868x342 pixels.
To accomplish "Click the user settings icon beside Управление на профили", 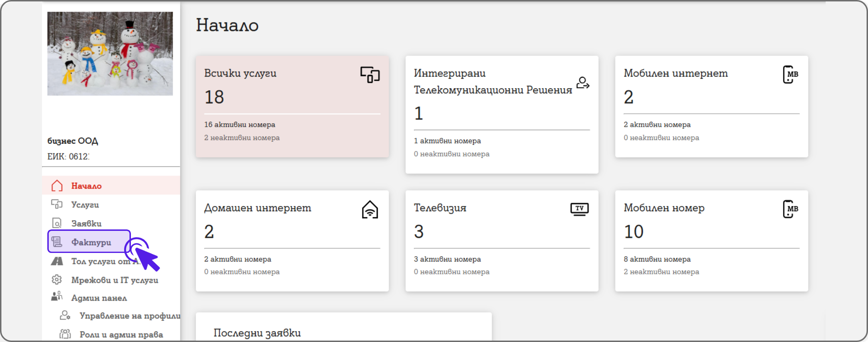I will [x=65, y=315].
